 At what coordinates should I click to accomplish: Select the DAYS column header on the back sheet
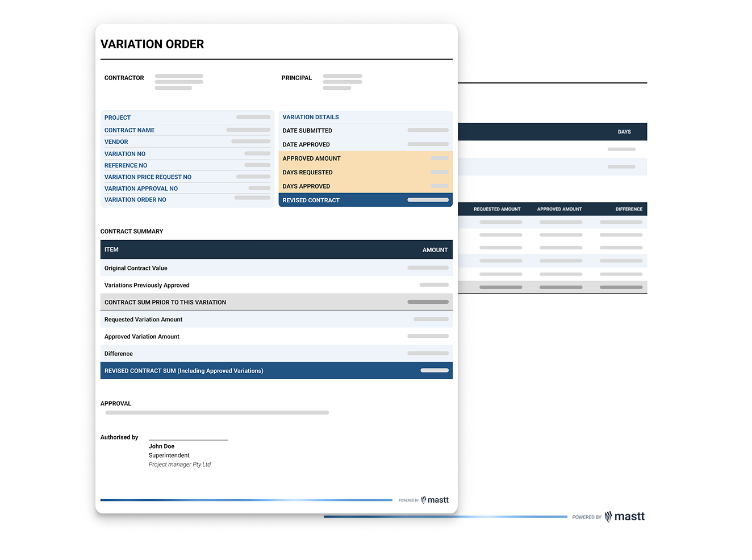point(624,131)
